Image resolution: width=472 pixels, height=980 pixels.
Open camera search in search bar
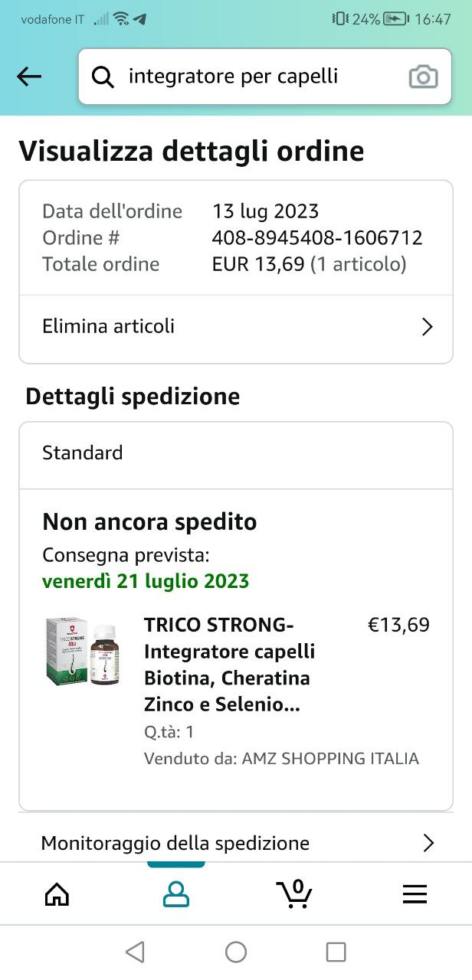point(423,77)
